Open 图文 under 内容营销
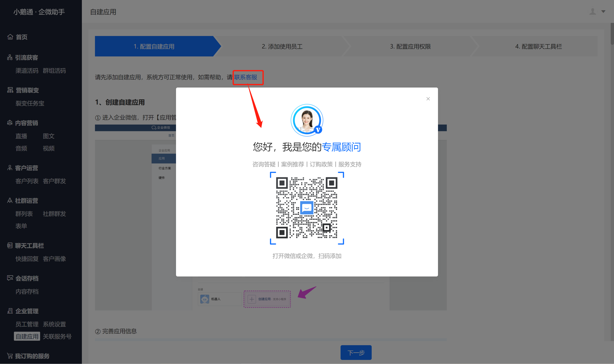 click(49, 136)
